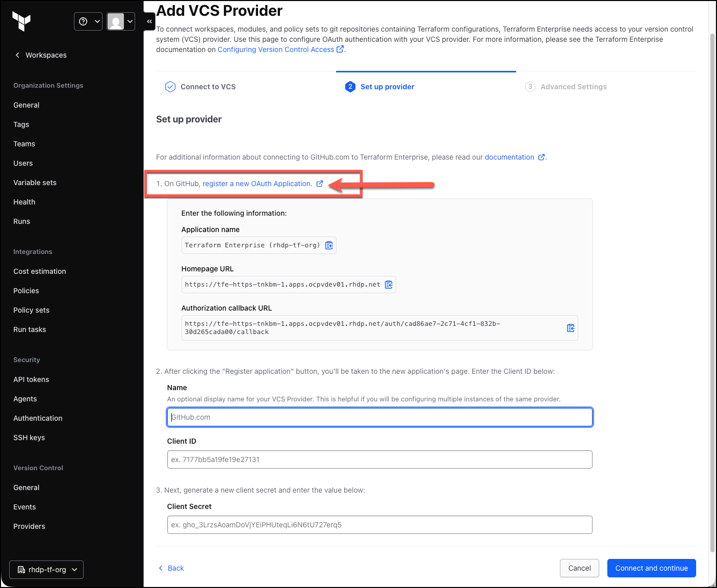Open Variable sets in sidebar
The image size is (717, 588).
coord(35,183)
